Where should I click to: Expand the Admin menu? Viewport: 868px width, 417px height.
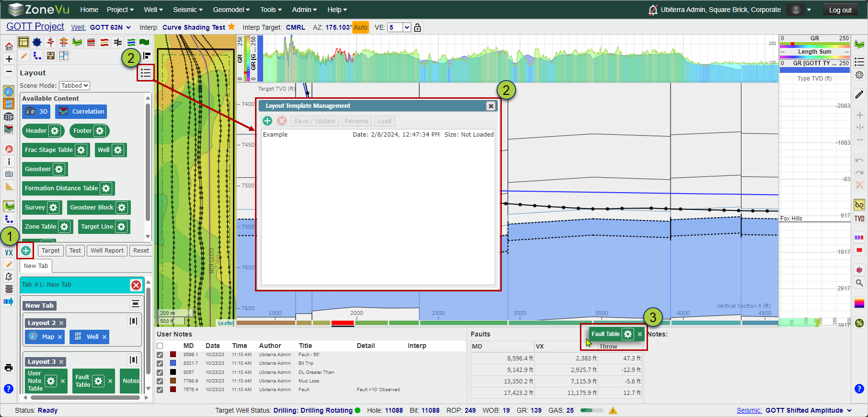click(x=304, y=10)
